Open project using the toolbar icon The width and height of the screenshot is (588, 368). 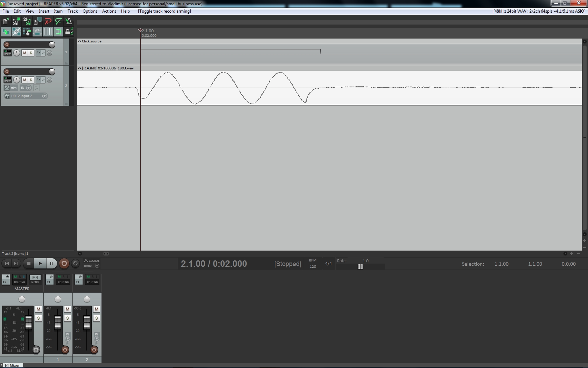pos(16,22)
